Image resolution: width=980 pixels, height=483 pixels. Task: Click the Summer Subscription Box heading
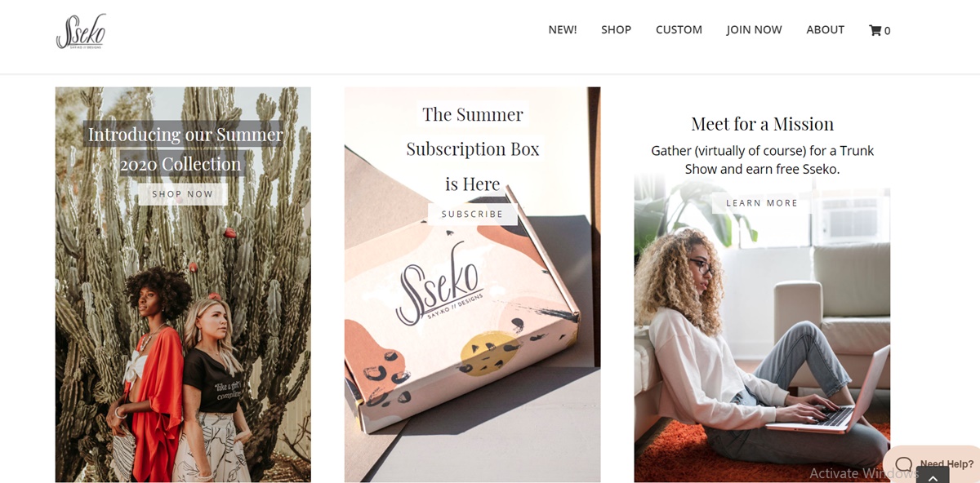[x=473, y=148]
